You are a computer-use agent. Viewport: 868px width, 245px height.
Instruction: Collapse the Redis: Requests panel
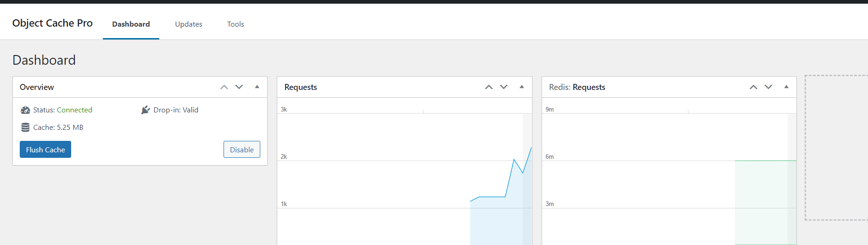(786, 87)
